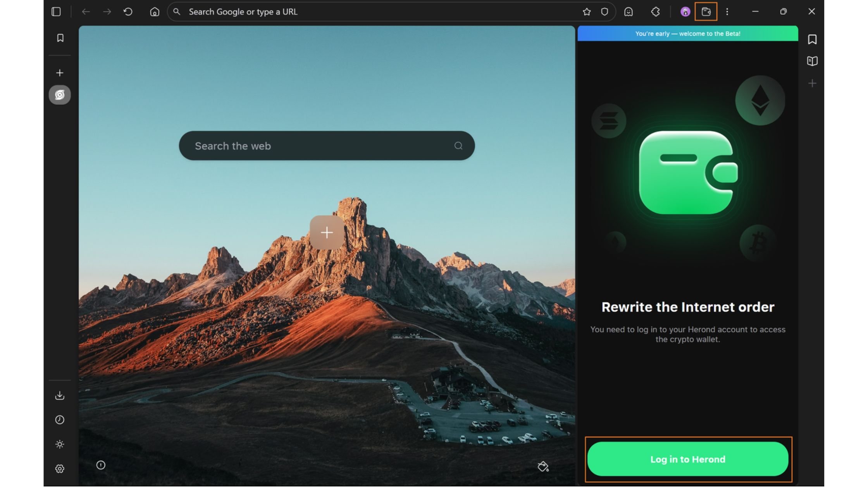
Task: Toggle theme with the sun icon
Action: tap(60, 444)
